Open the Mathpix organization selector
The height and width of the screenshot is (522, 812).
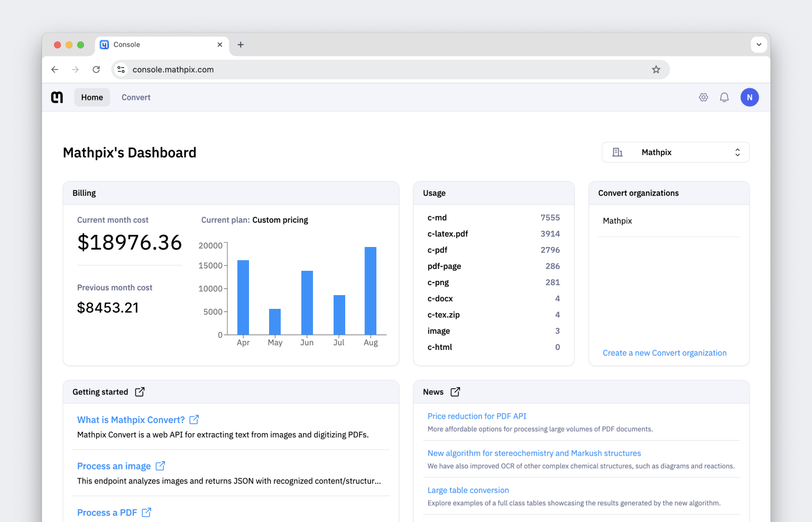coord(676,152)
